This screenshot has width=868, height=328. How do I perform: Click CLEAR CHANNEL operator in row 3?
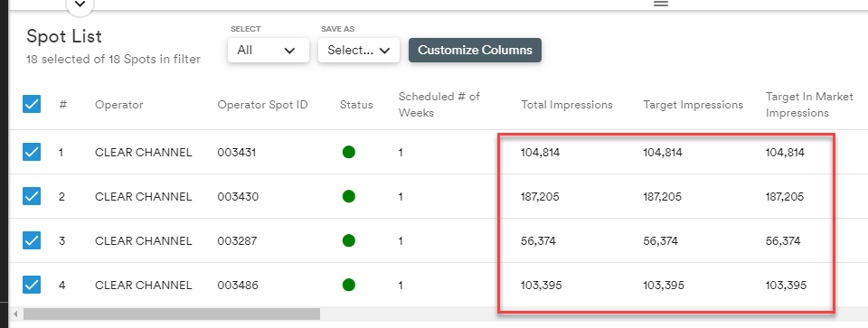point(144,241)
